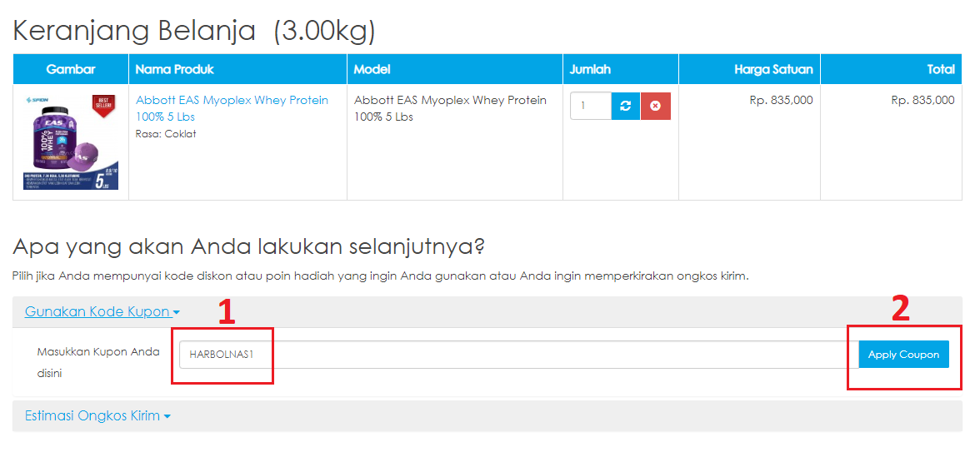Click the Best Seller badge on the product image
This screenshot has height=462, width=980.
[x=102, y=106]
